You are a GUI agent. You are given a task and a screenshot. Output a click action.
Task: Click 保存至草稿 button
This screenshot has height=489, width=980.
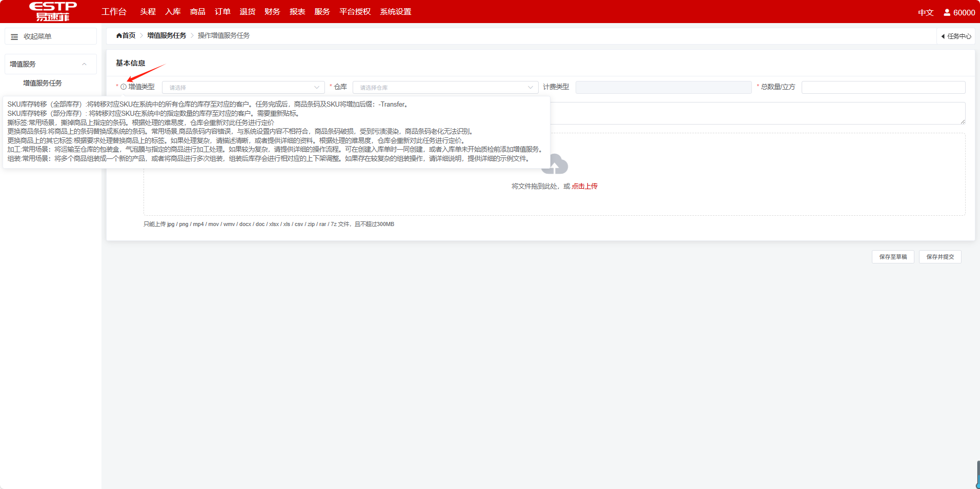click(x=892, y=257)
